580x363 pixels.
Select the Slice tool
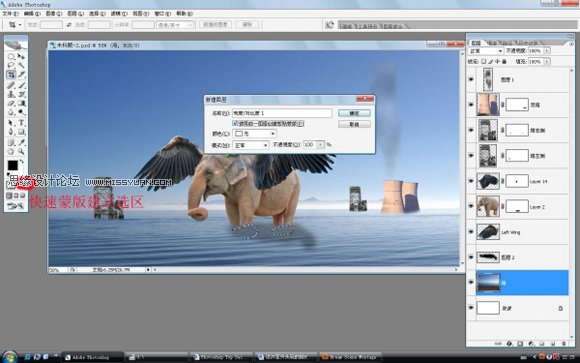[x=21, y=74]
